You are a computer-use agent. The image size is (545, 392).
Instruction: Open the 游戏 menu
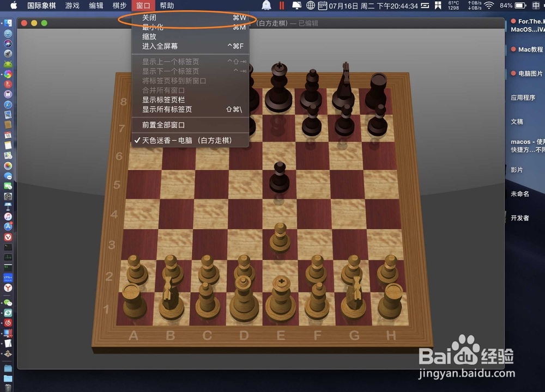coord(72,6)
